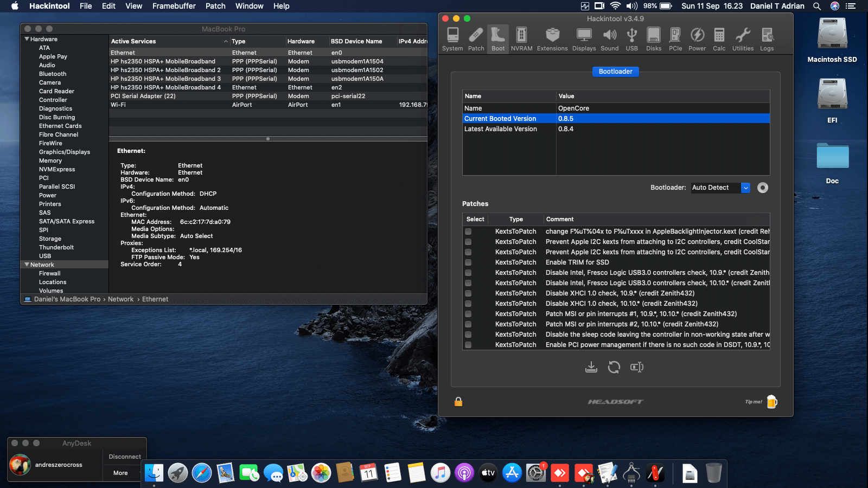Collapse the Network tree section
Viewport: 868px width, 488px height.
tap(27, 265)
